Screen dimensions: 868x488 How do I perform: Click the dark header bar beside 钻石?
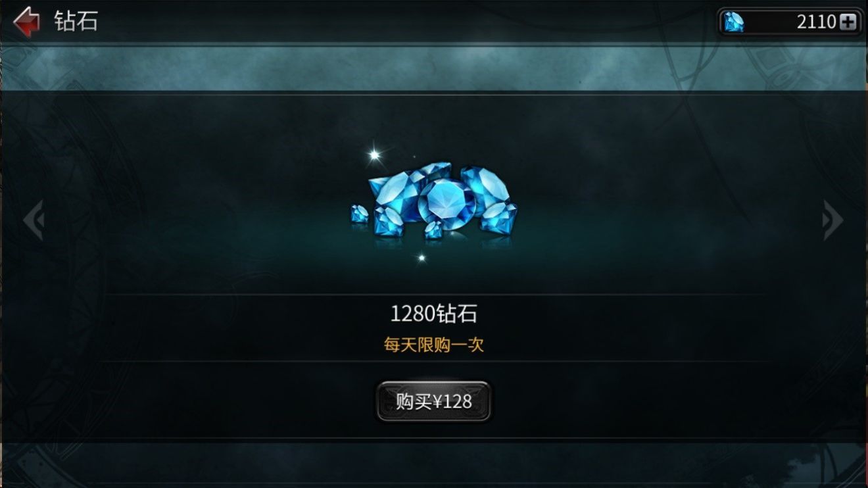point(408,21)
